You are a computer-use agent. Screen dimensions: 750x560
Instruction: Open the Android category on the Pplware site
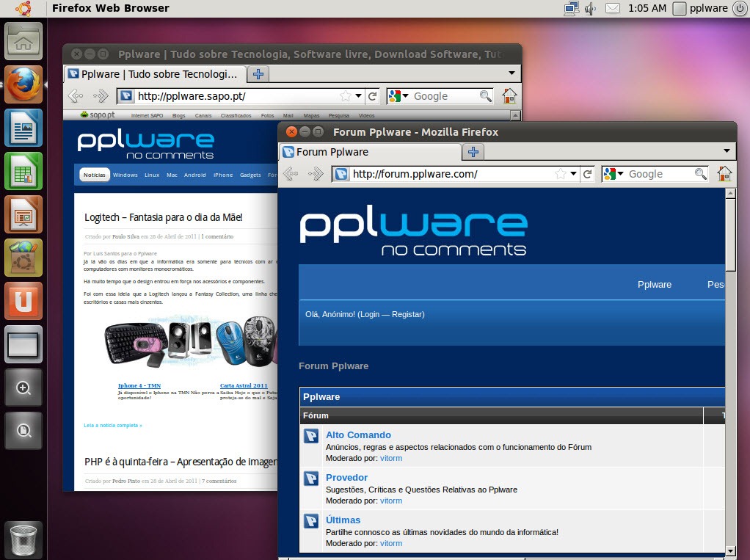click(195, 175)
